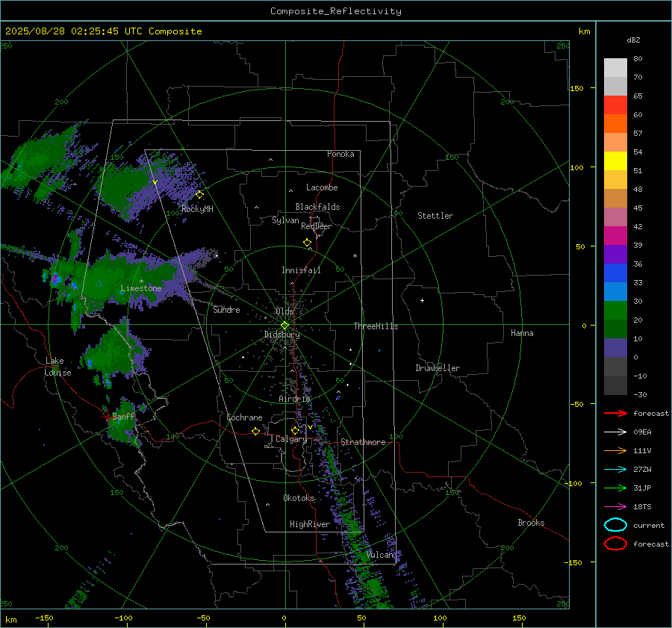Click the orange 111V arrow icon
This screenshot has height=628, width=672.
[x=615, y=450]
